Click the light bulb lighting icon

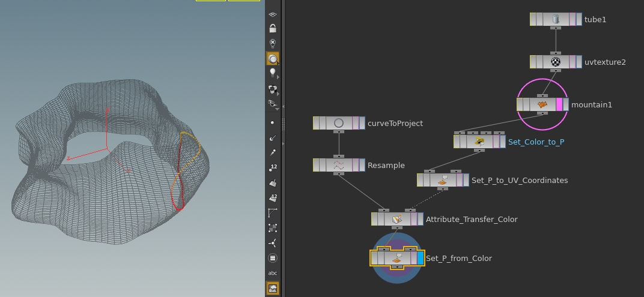pos(272,73)
